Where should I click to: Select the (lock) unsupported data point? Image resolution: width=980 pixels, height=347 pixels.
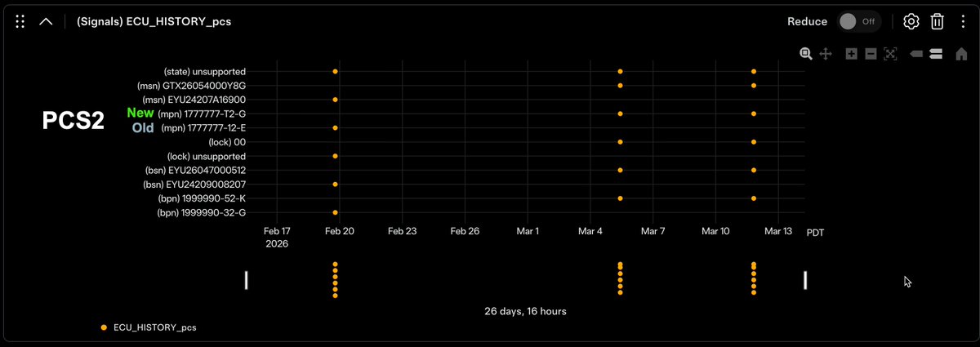tap(336, 156)
